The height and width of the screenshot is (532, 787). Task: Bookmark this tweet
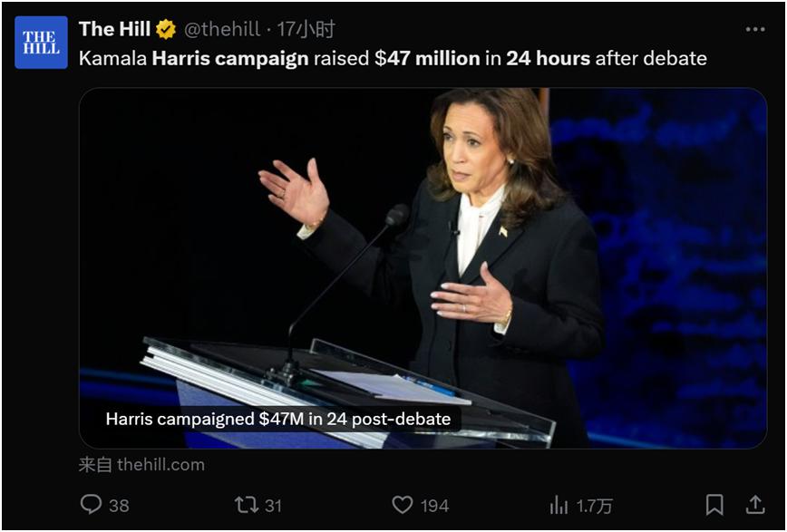[x=714, y=505]
